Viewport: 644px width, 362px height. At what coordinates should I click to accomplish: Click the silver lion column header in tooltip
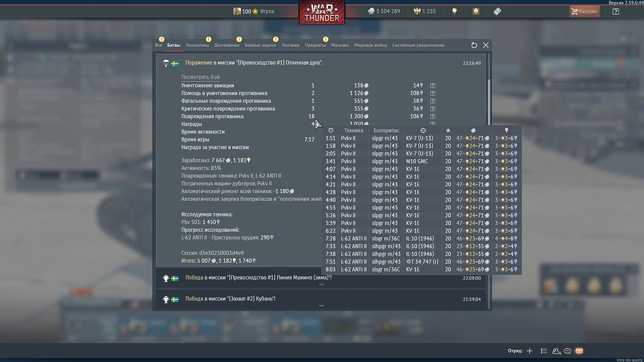click(473, 130)
